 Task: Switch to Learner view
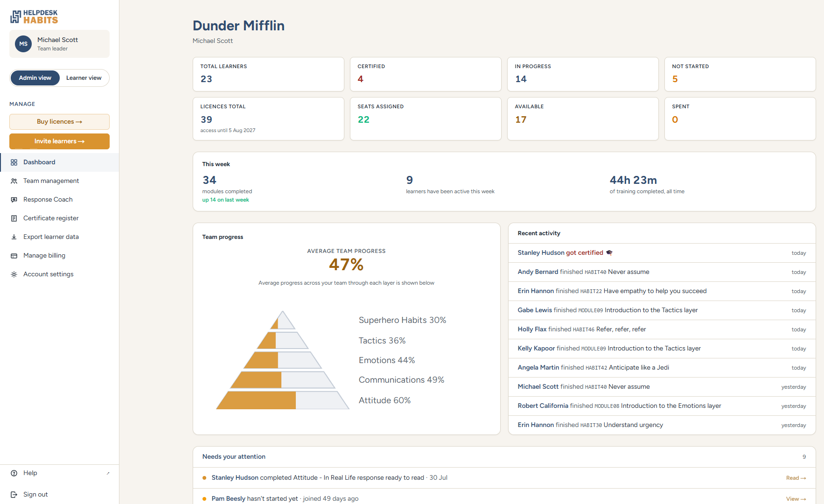(84, 78)
